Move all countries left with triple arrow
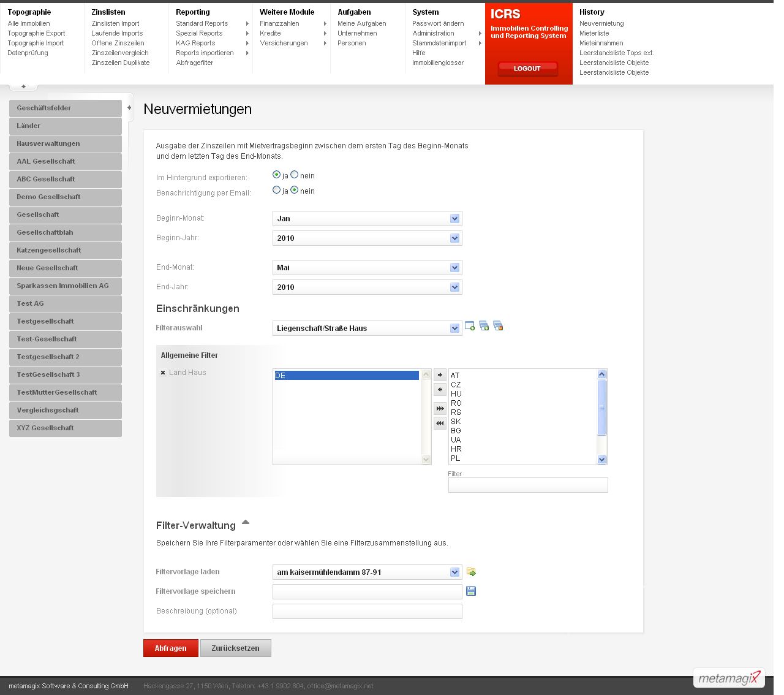The image size is (784, 695). pos(440,423)
